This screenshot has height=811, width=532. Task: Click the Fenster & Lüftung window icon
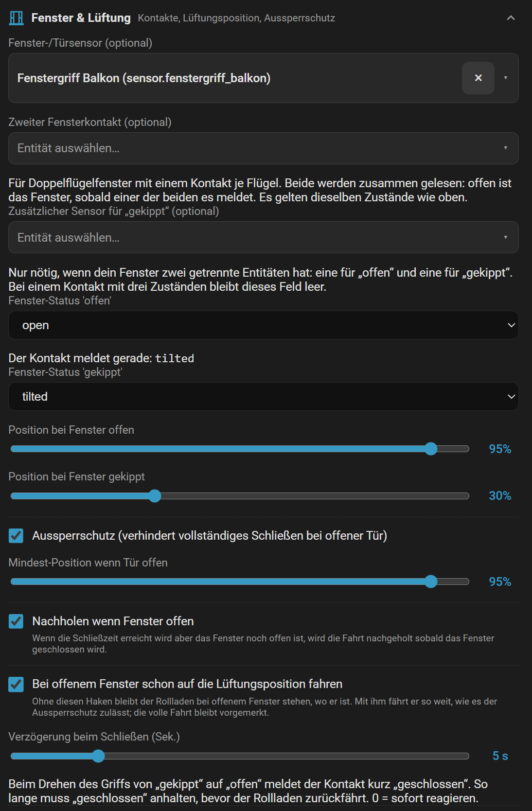coord(16,18)
